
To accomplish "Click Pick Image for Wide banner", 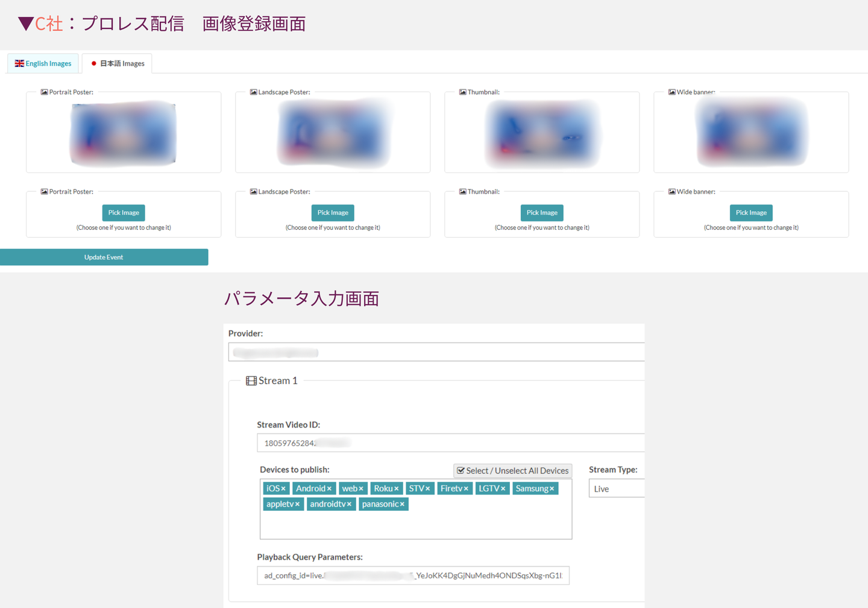I will pyautogui.click(x=751, y=213).
